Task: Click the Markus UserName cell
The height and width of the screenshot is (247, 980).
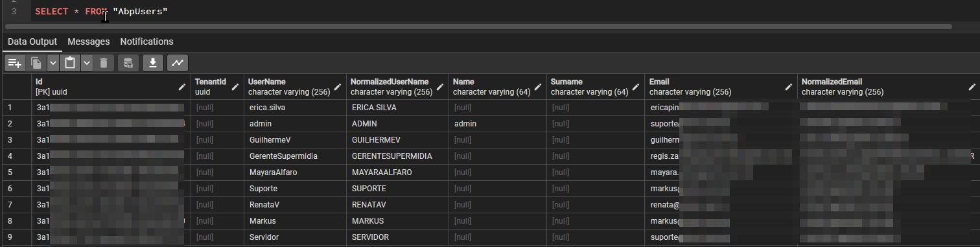Action: pyautogui.click(x=295, y=221)
